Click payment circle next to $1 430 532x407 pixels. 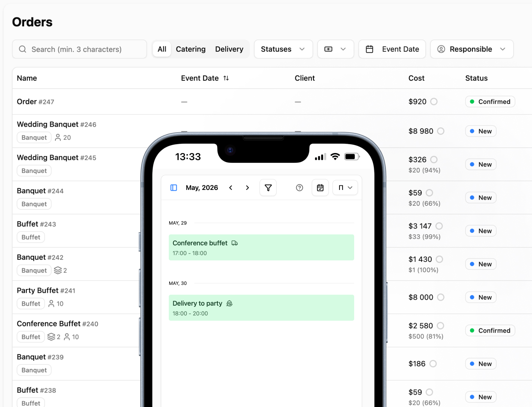pos(439,259)
